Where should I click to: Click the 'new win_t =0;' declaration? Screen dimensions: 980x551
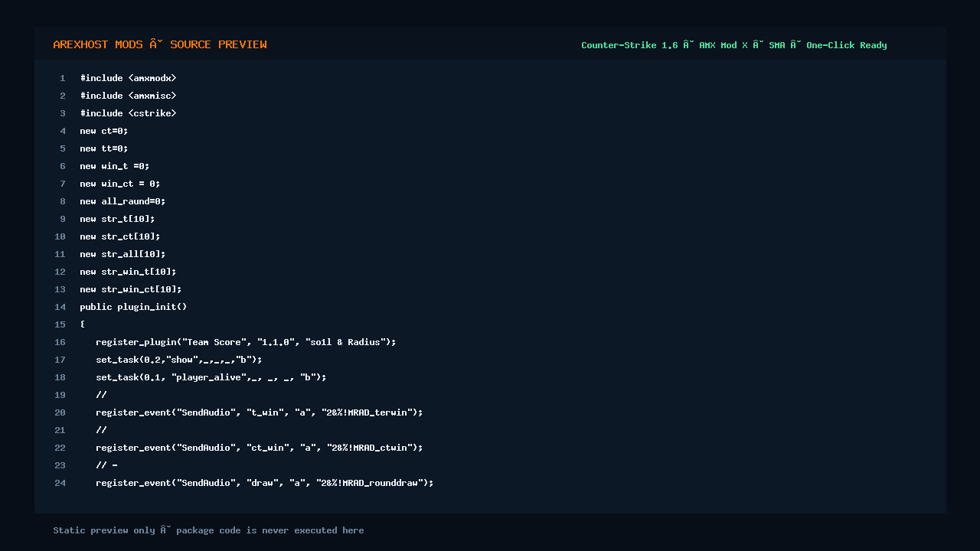pos(115,166)
